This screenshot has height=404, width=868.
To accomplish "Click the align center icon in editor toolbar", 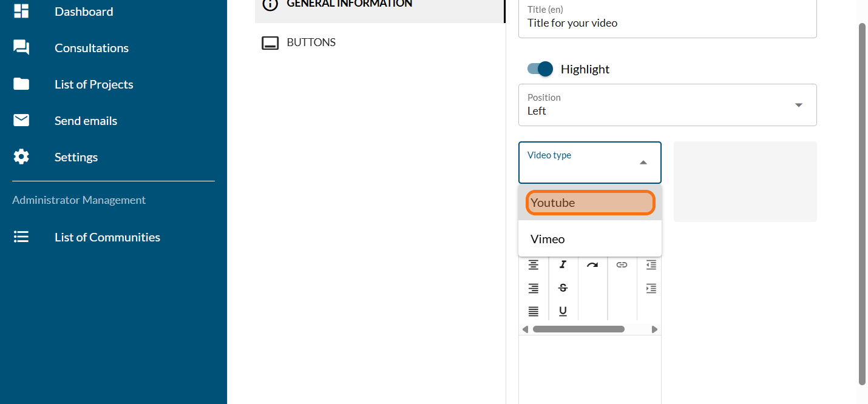I will tap(533, 265).
